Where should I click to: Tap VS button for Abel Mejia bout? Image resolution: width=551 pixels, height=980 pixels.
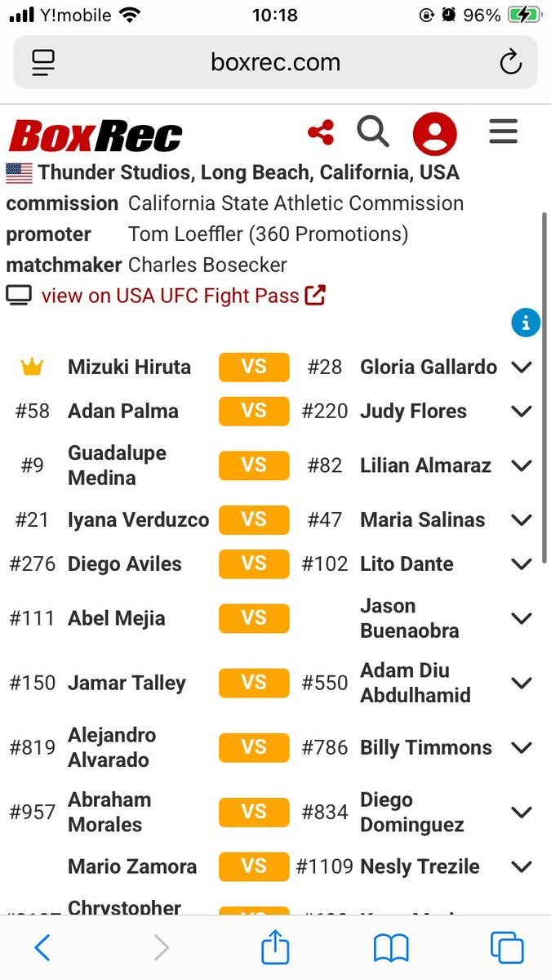pyautogui.click(x=254, y=618)
